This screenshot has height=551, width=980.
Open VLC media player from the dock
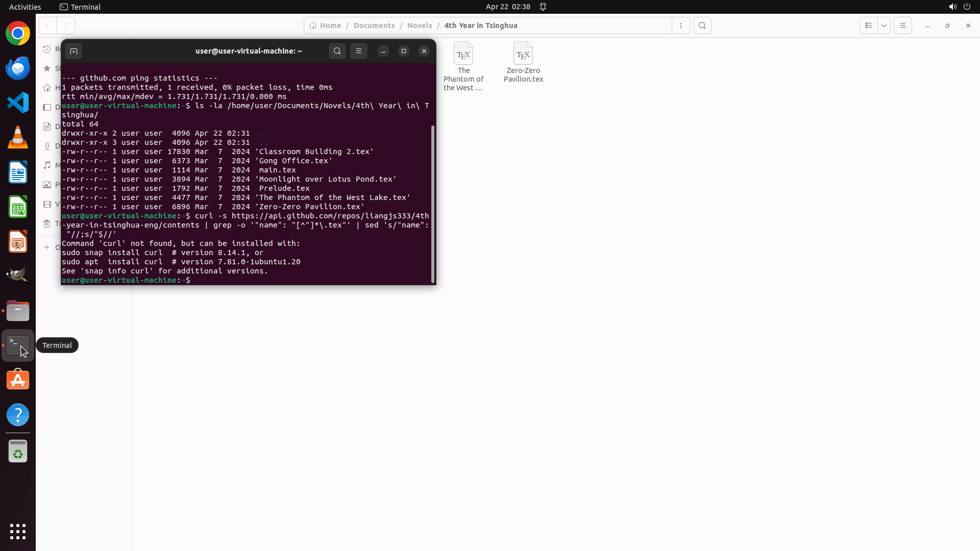click(18, 138)
